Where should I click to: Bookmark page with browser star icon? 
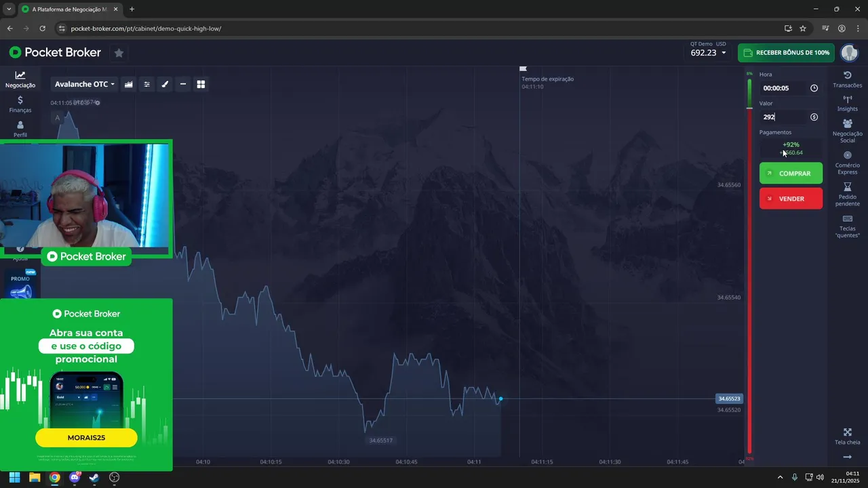803,28
